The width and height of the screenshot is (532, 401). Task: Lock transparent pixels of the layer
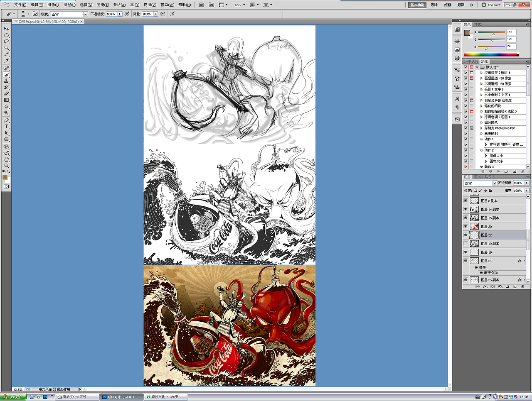point(475,191)
